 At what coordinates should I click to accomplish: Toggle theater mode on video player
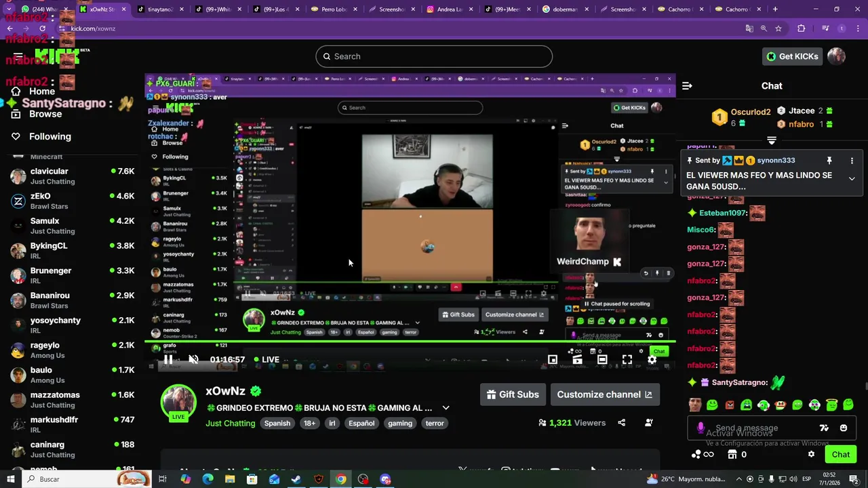pos(602,360)
